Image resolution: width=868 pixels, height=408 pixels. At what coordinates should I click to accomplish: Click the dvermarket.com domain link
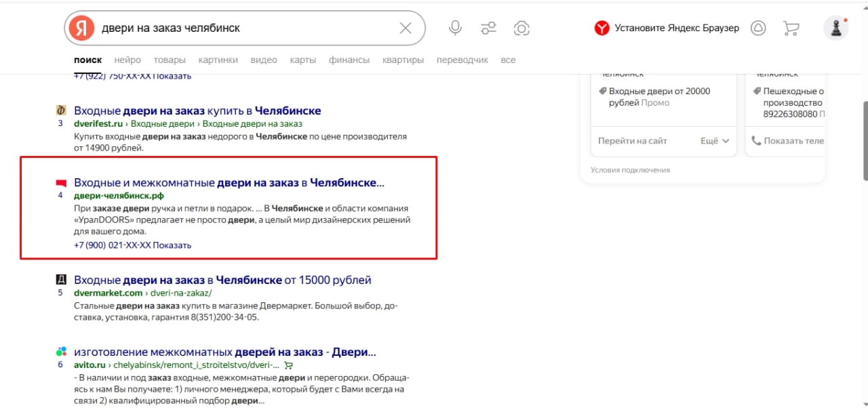(x=108, y=293)
